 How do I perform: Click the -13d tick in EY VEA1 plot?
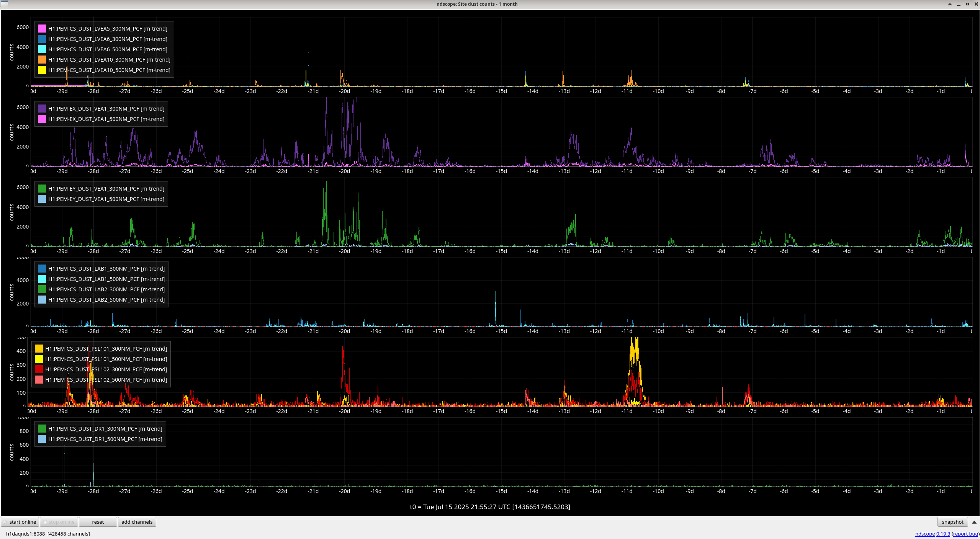(564, 251)
